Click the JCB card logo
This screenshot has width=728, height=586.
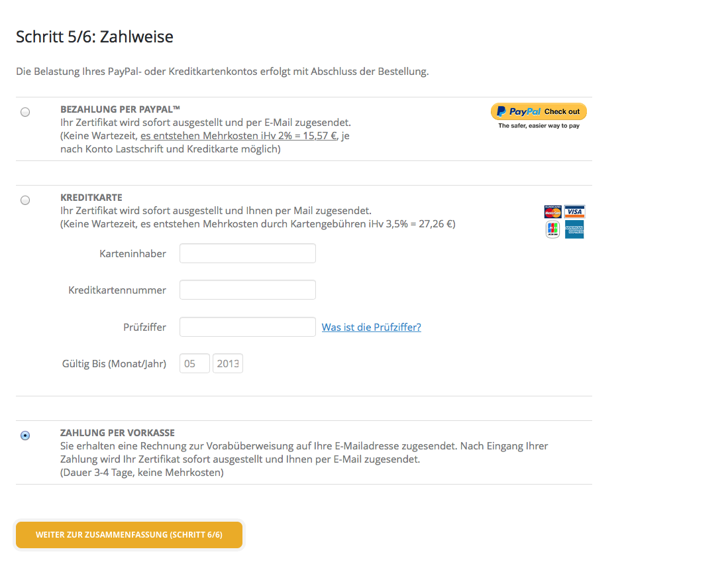pyautogui.click(x=552, y=229)
